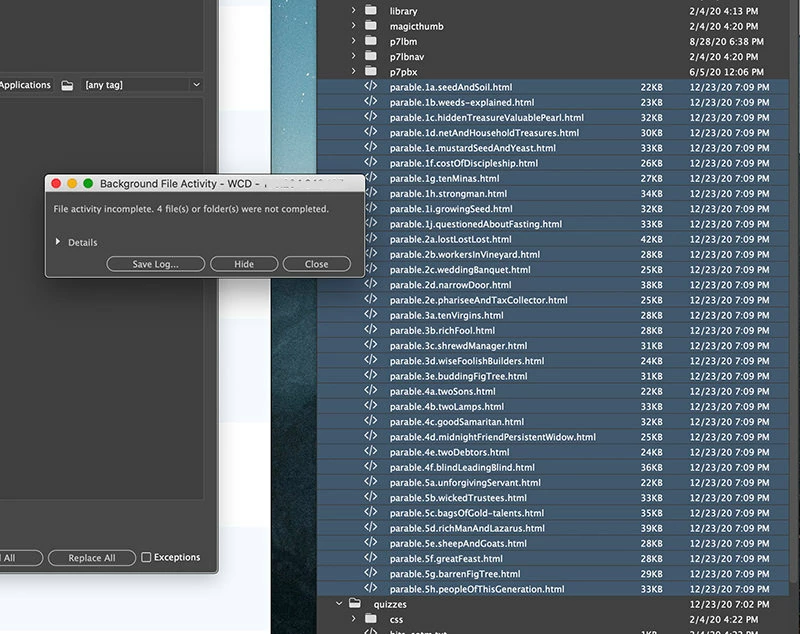This screenshot has width=800, height=634.
Task: Expand the p7lbnav folder chevron
Action: tap(353, 56)
